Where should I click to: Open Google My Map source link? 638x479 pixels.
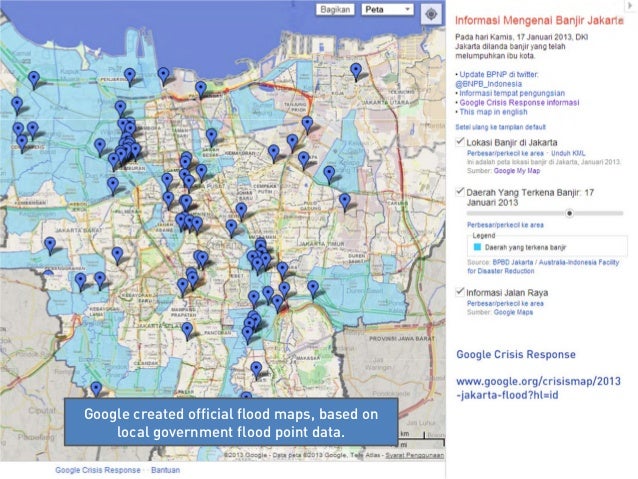coord(517,171)
